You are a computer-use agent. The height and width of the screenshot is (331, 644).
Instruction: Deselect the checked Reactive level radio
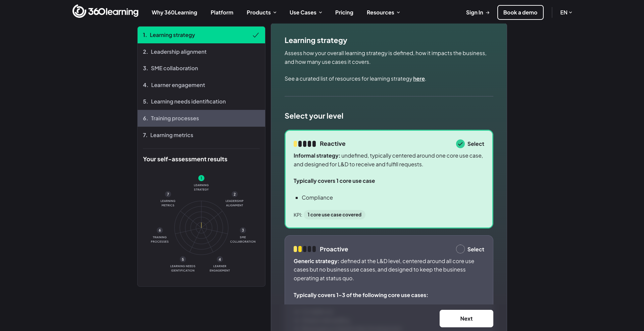[460, 144]
